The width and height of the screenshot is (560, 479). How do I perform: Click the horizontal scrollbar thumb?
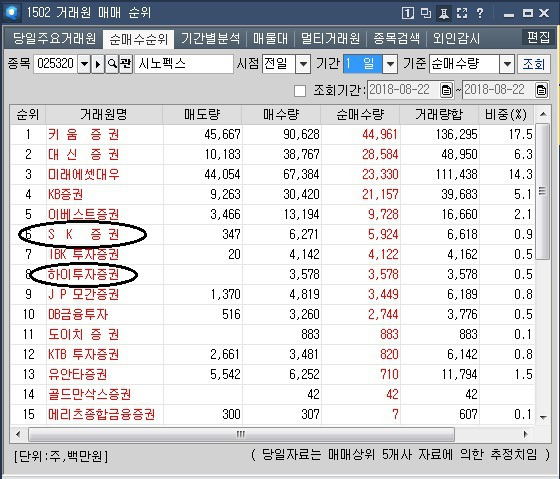pyautogui.click(x=241, y=434)
